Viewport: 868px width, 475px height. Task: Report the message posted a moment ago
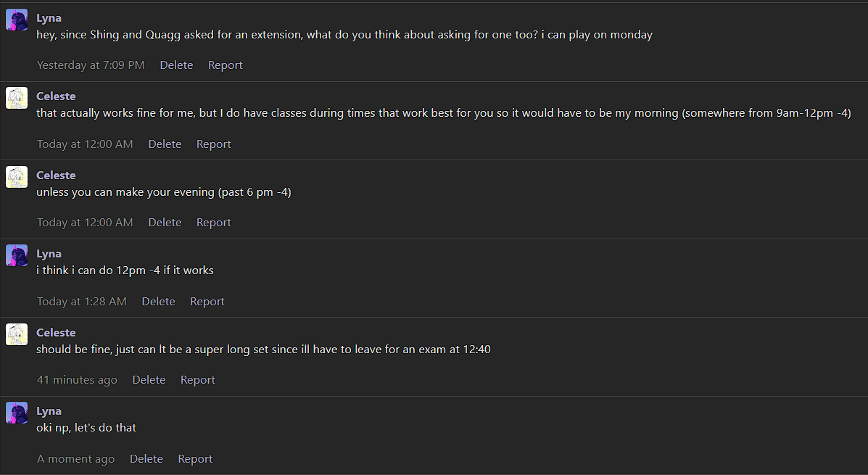pos(195,459)
